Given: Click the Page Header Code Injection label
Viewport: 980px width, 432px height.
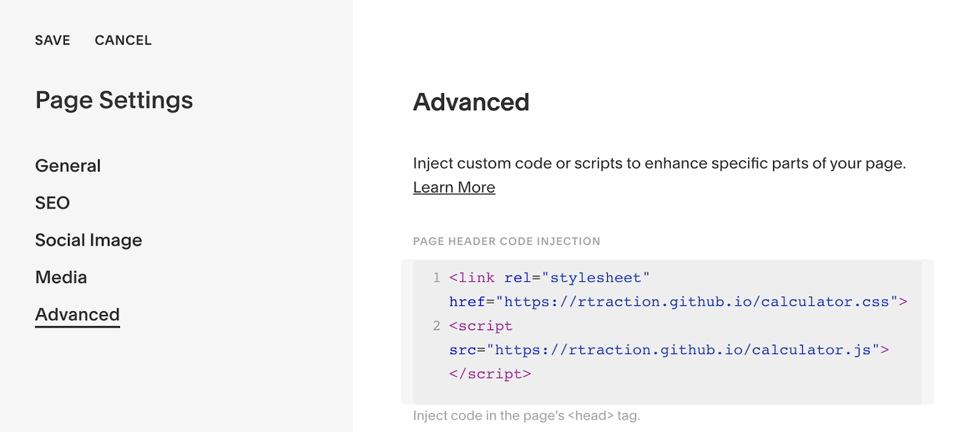Looking at the screenshot, I should (506, 241).
